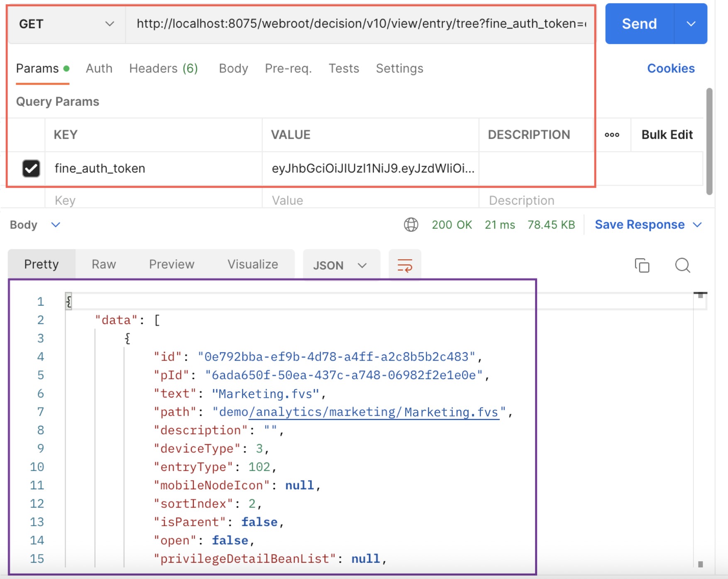Screen dimensions: 728x579
Task: Click the privilegeDetailBeanList key
Action: coord(244,559)
